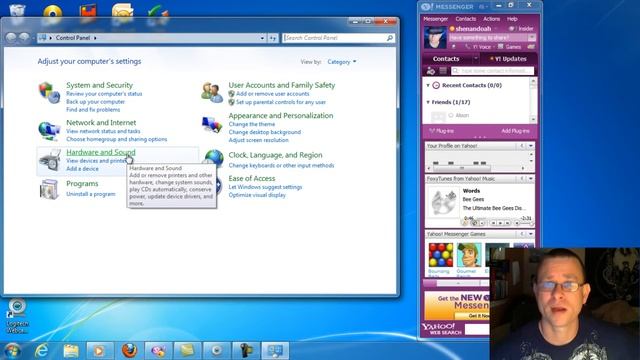Open the Your Profile on Yahoo! panel menu arrow
Viewport: 640px width, 360px height.
(531, 146)
